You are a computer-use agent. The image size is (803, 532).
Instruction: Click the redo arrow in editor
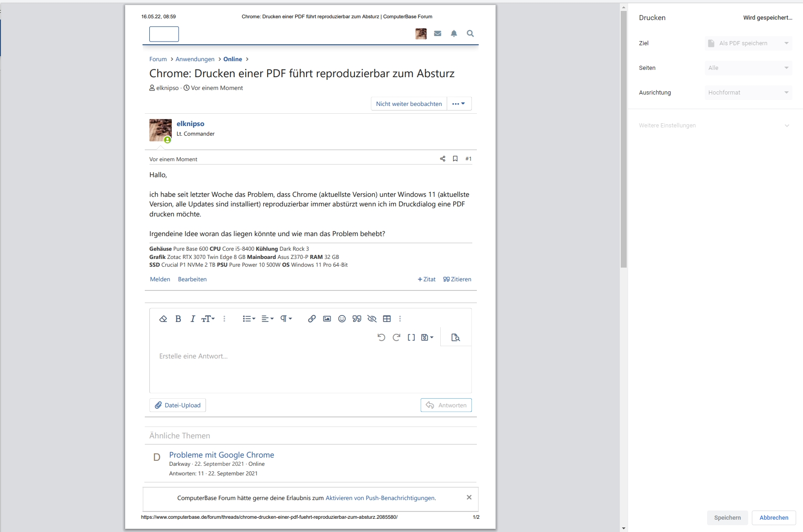(x=396, y=337)
